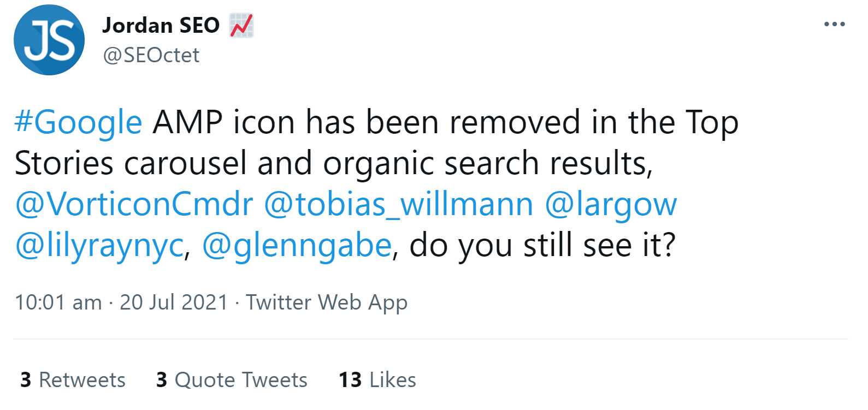This screenshot has height=410, width=868.
Task: Open the #Google hashtag
Action: [78, 122]
